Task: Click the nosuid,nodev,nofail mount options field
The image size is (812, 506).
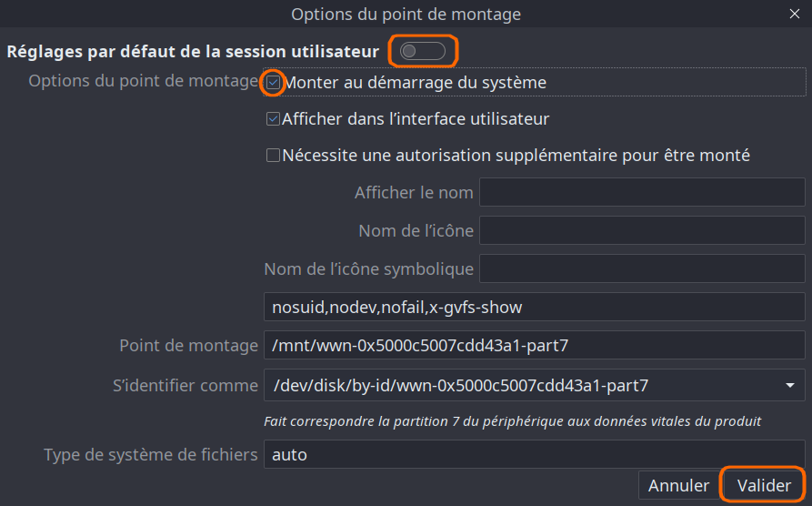Action: (x=534, y=308)
